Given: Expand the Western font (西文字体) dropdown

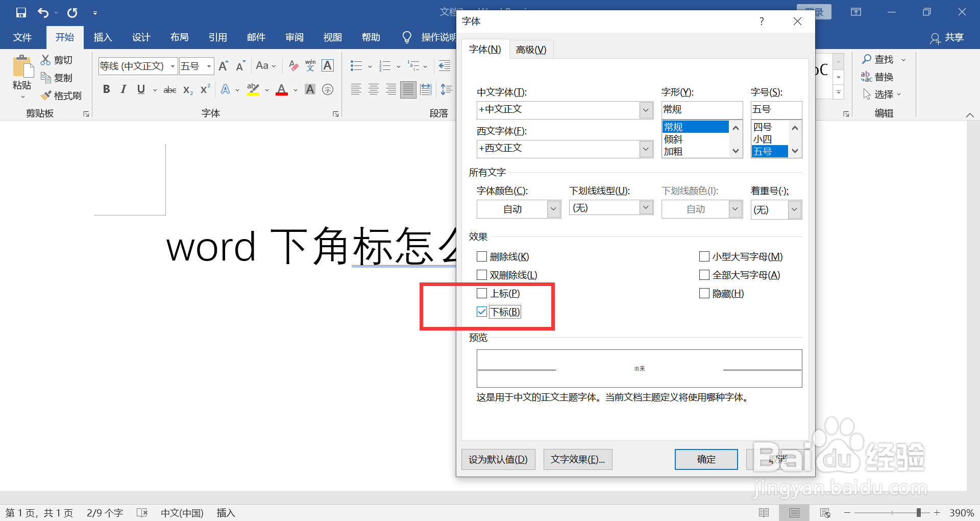Looking at the screenshot, I should 646,149.
